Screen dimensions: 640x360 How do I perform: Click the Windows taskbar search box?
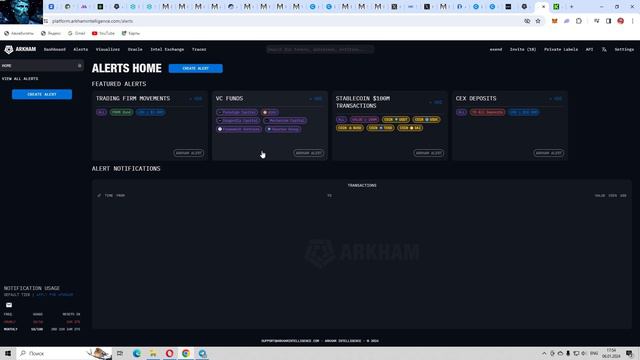(64, 353)
